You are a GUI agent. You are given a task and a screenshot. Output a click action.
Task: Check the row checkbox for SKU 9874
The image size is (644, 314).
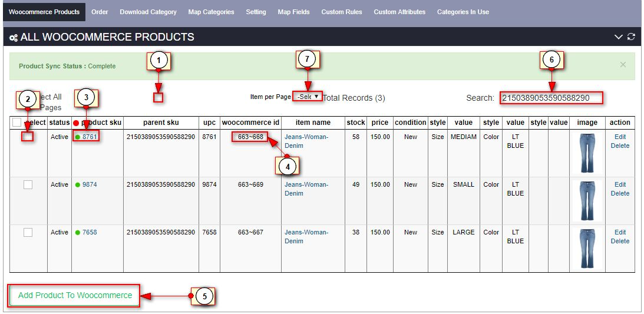click(x=28, y=185)
